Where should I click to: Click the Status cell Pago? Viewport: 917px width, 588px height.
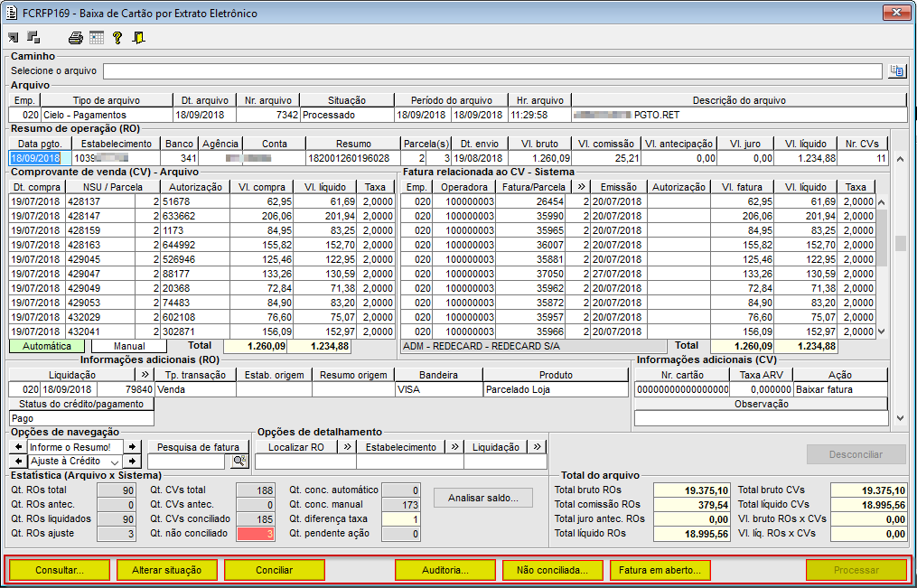coord(82,418)
